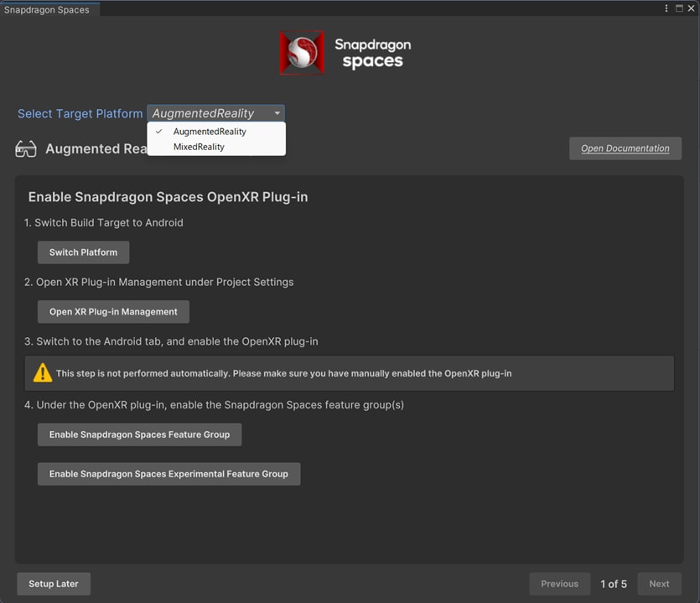
Task: Choose MixedReality from the platform list
Action: 216,147
